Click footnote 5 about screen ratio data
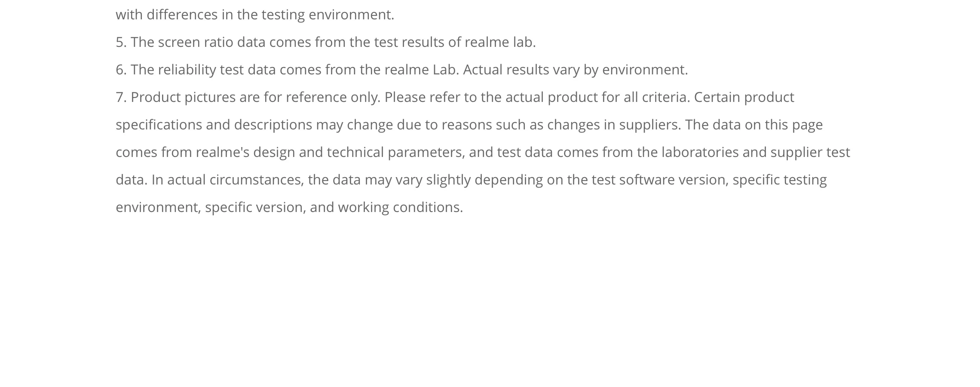Viewport: 980px width, 387px height. 326,42
